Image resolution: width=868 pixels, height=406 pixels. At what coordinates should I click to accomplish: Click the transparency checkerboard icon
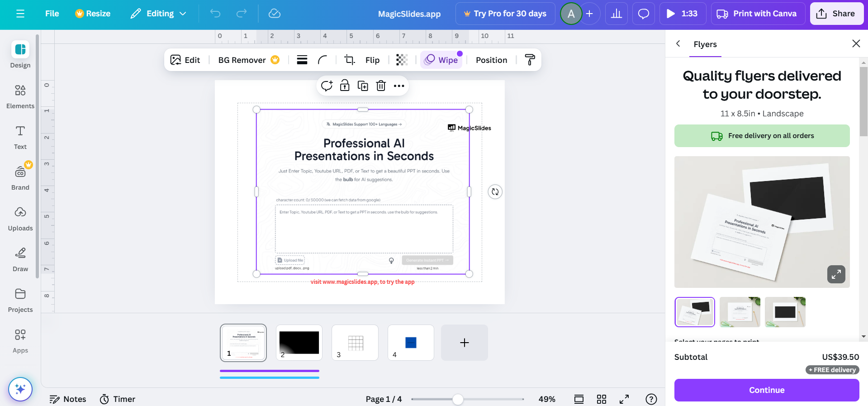(402, 60)
